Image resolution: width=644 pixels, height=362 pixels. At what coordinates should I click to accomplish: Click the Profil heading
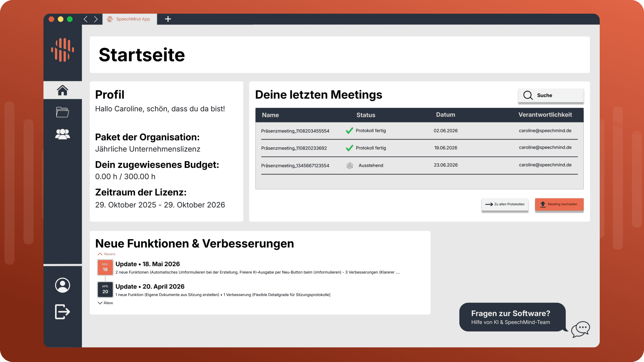point(110,95)
